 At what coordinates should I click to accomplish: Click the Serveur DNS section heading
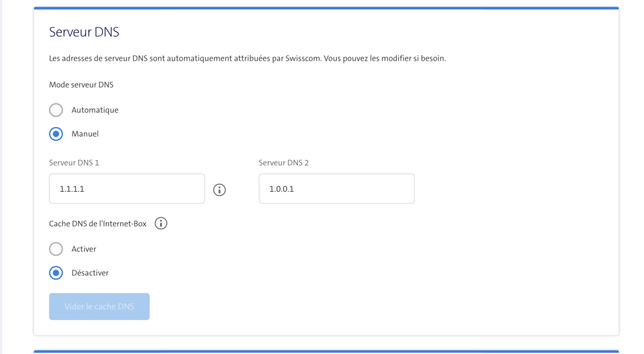pos(84,32)
